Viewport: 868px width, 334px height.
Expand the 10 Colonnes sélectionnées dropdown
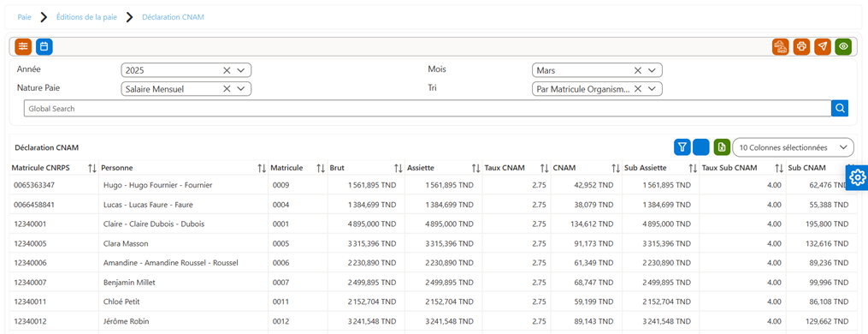coord(793,147)
